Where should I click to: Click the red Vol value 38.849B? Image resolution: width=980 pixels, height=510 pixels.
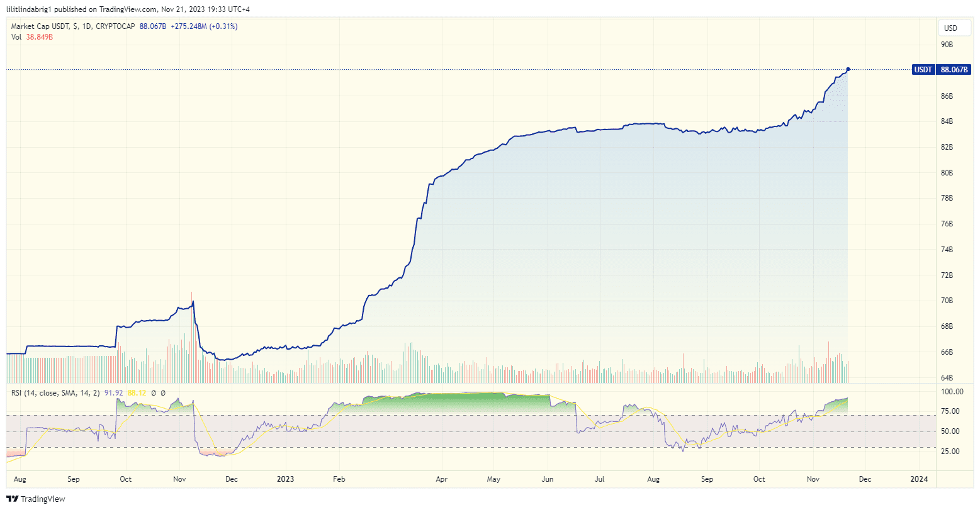coord(38,37)
